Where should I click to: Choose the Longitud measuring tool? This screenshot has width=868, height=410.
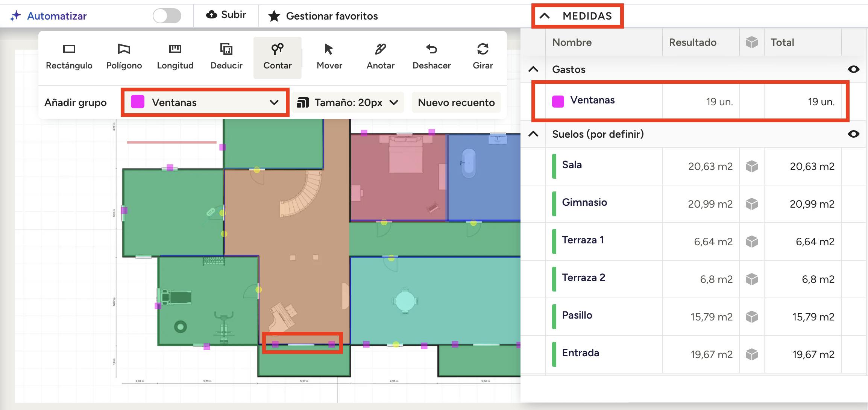175,56
